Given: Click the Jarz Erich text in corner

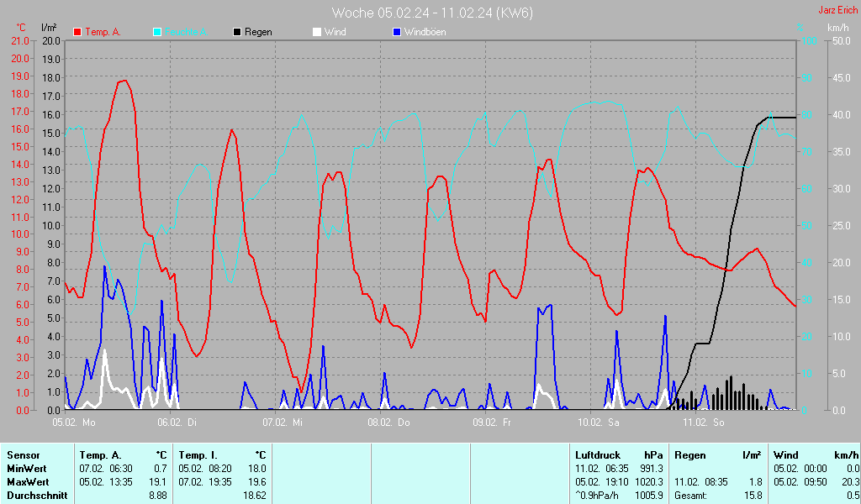Looking at the screenshot, I should (838, 11).
